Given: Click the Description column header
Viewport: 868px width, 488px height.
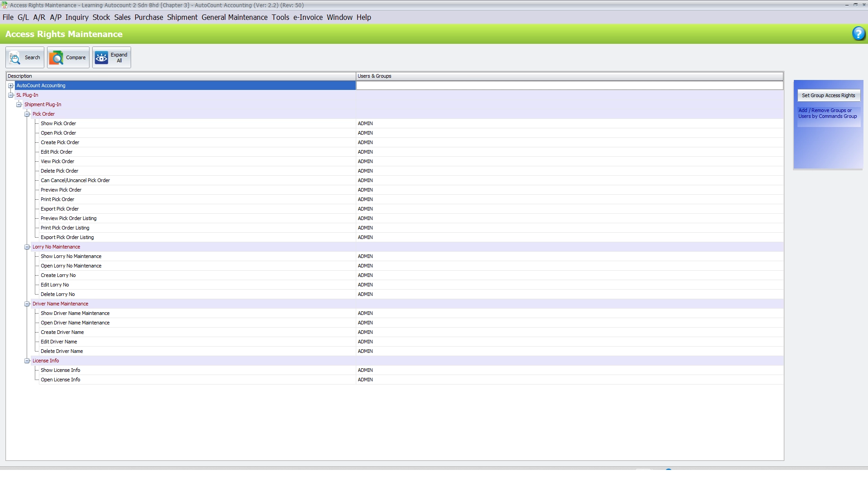Looking at the screenshot, I should click(181, 76).
